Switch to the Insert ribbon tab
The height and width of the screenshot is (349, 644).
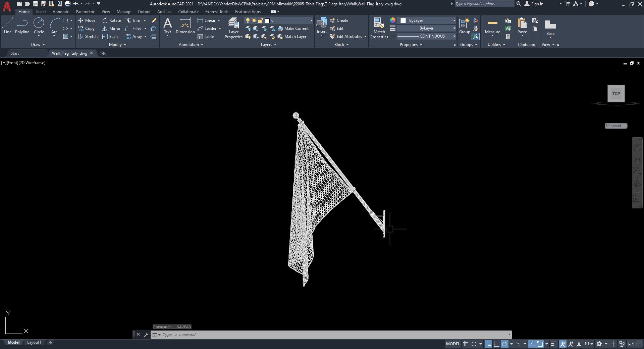coord(41,12)
